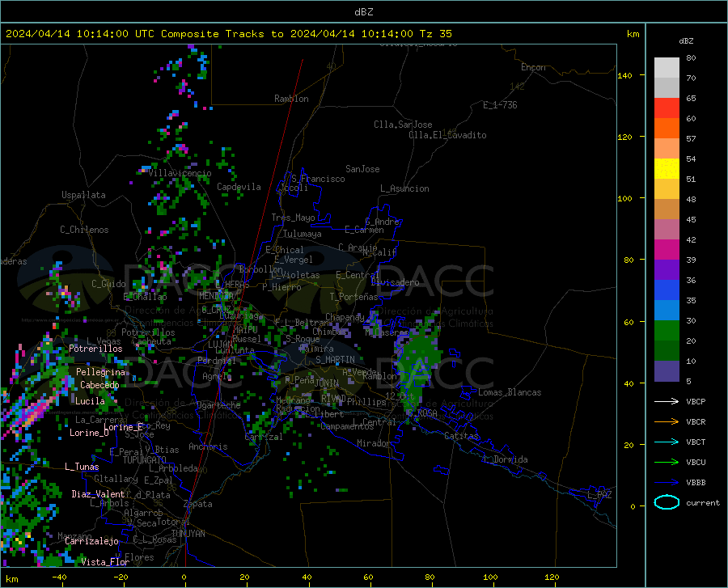Click the Carrizalejo map label
This screenshot has width=728, height=588.
coord(92,541)
